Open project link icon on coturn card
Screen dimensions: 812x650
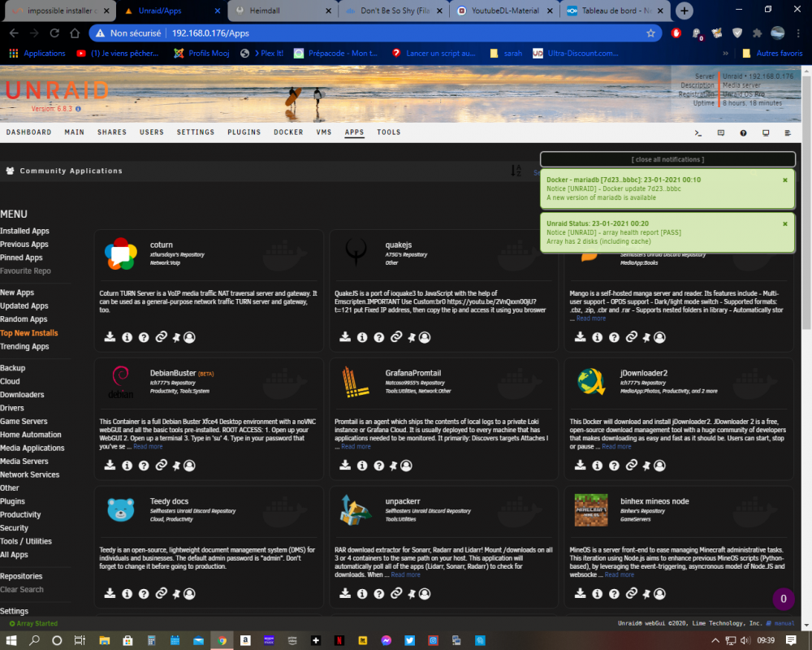pyautogui.click(x=161, y=337)
